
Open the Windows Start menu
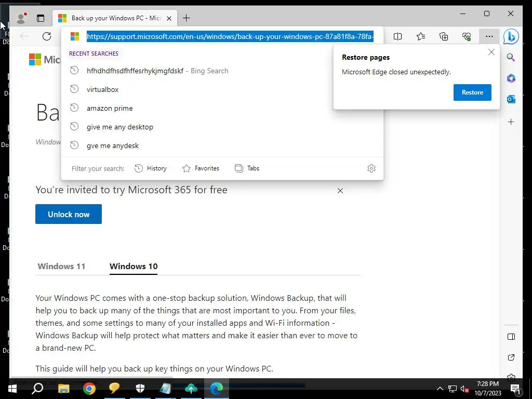pyautogui.click(x=12, y=389)
